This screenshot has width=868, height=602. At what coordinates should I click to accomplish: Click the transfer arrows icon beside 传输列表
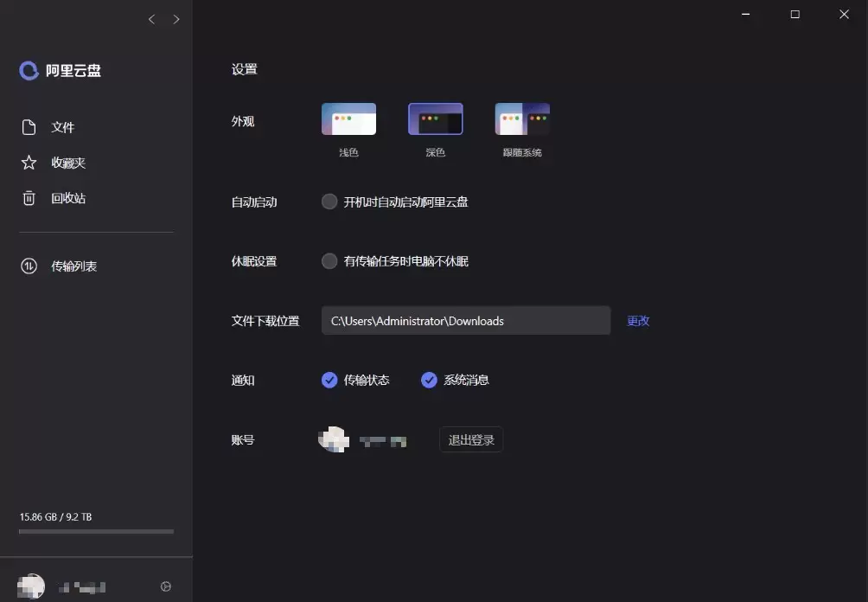coord(29,266)
